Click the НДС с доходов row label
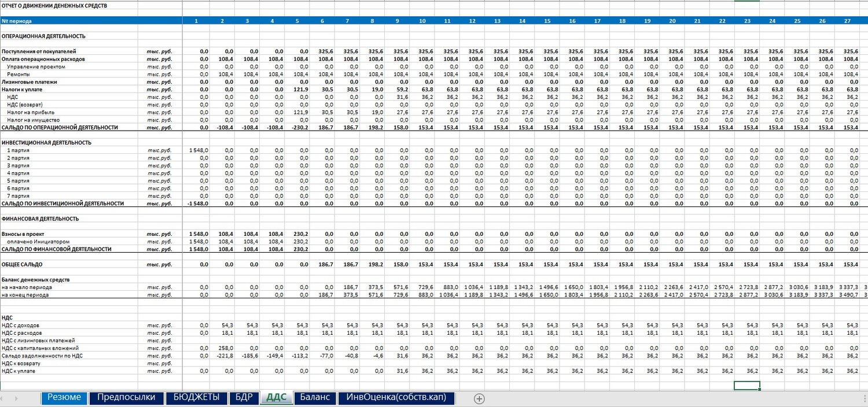 [x=20, y=325]
